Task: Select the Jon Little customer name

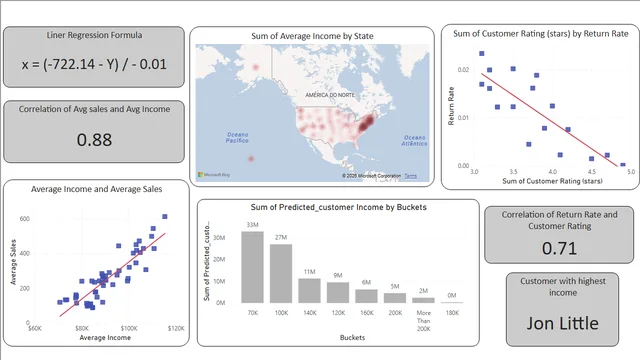Action: click(x=562, y=323)
